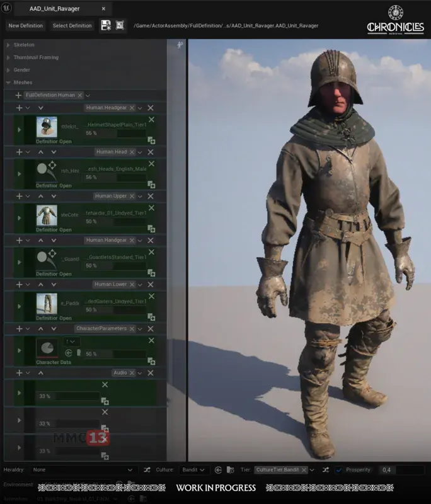Duplicate the HelmetShapePlain entry

(x=151, y=140)
